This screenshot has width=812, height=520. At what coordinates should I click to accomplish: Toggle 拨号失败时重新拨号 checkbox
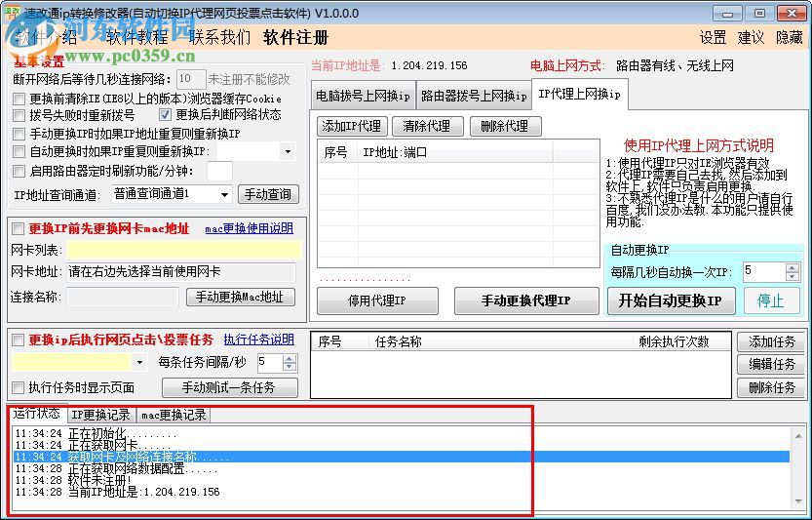(x=19, y=115)
